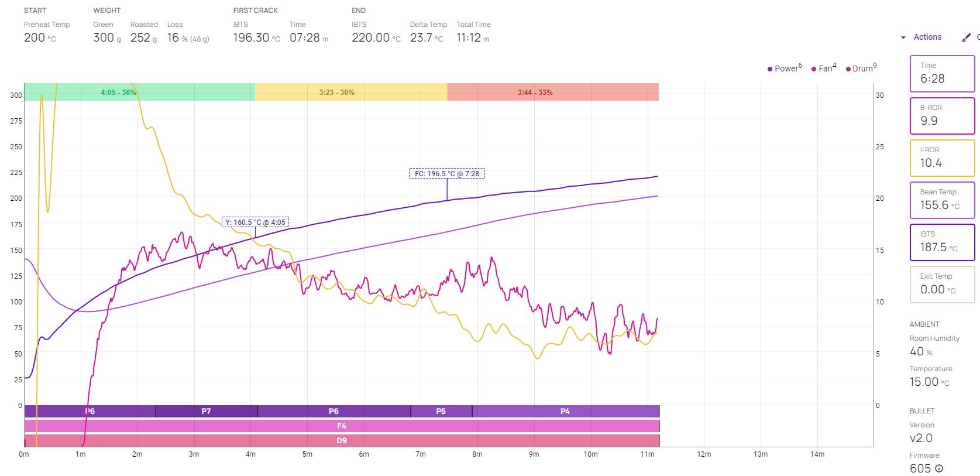Click the purple Power legend dot

770,69
